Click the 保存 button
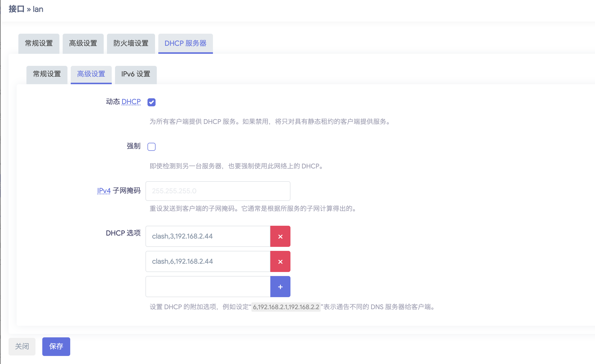Image resolution: width=595 pixels, height=364 pixels. coord(56,346)
